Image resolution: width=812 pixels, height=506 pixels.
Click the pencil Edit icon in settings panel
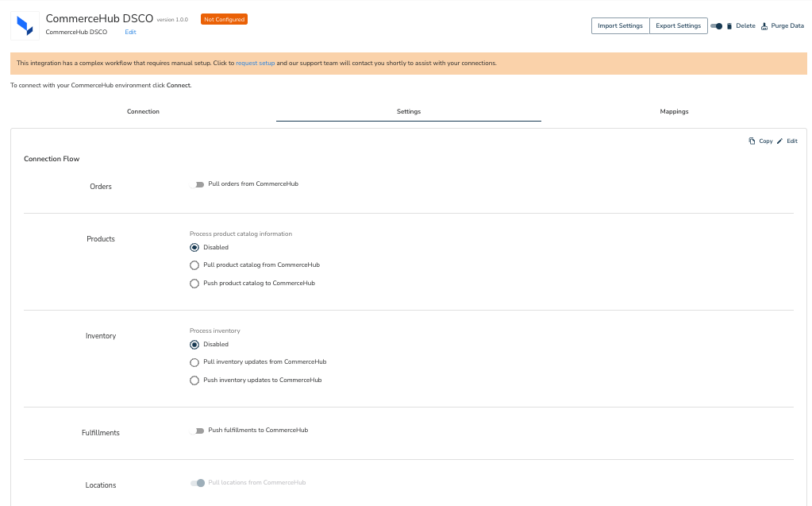point(780,141)
